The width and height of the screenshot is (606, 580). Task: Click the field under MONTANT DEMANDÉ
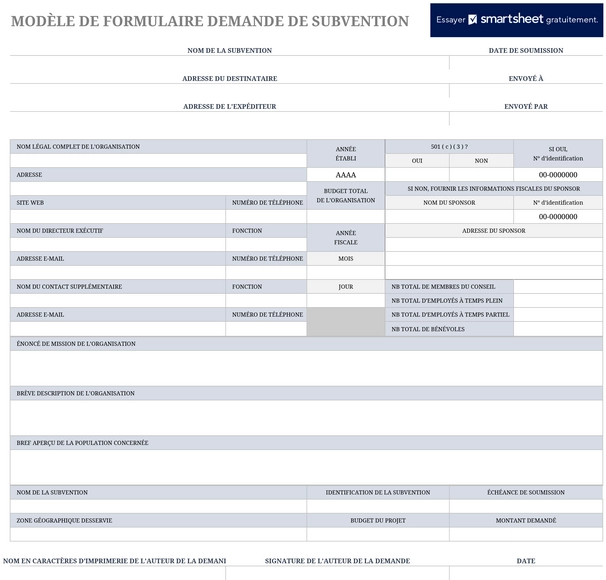pos(526,534)
